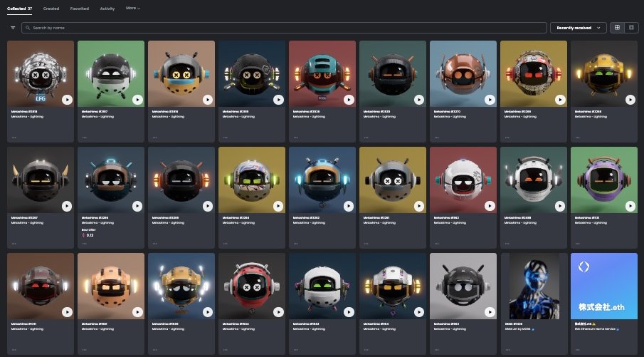Image resolution: width=644 pixels, height=357 pixels.
Task: Open the filter panel icon beside search
Action: (13, 28)
